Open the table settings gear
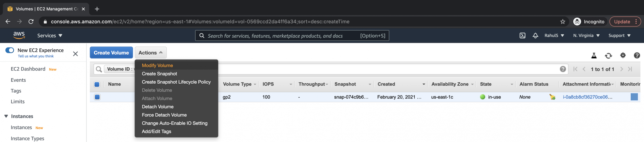The height and width of the screenshot is (142, 644). click(623, 55)
